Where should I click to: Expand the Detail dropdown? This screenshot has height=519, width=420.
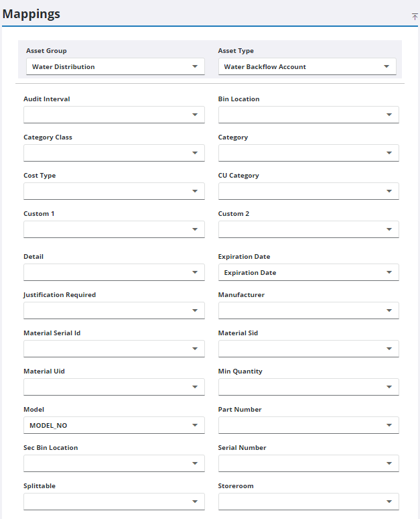pyautogui.click(x=115, y=272)
